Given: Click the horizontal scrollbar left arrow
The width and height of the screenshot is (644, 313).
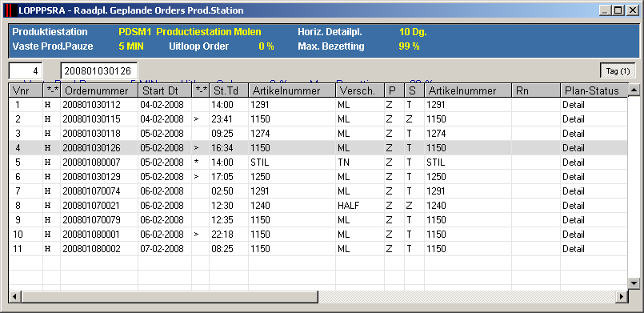Looking at the screenshot, I should [14, 296].
